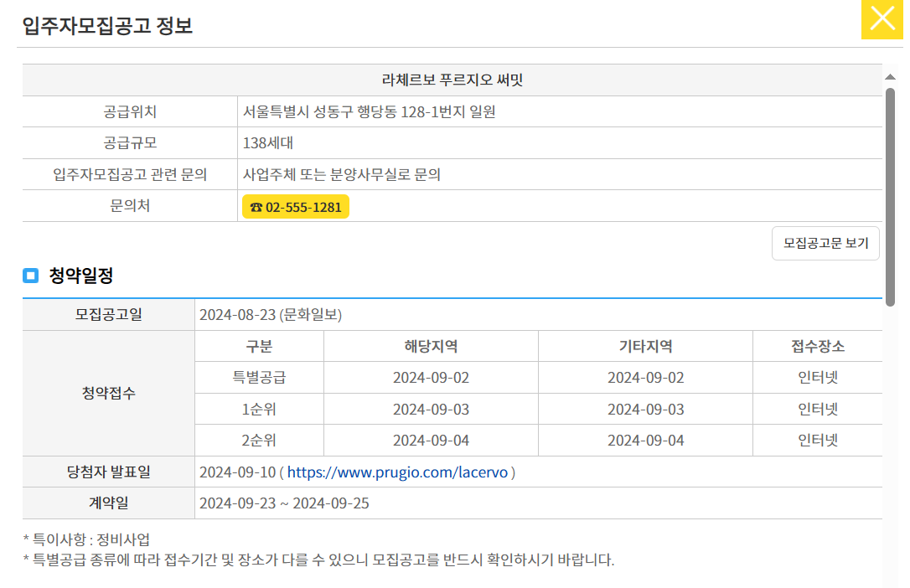The width and height of the screenshot is (910, 588).
Task: Open the 모집공고문 보기 announcement button
Action: pos(825,243)
